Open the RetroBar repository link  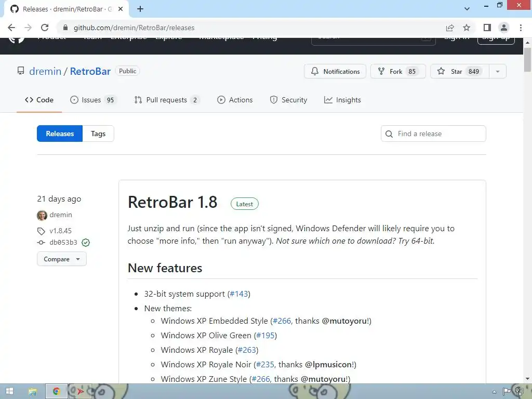90,71
